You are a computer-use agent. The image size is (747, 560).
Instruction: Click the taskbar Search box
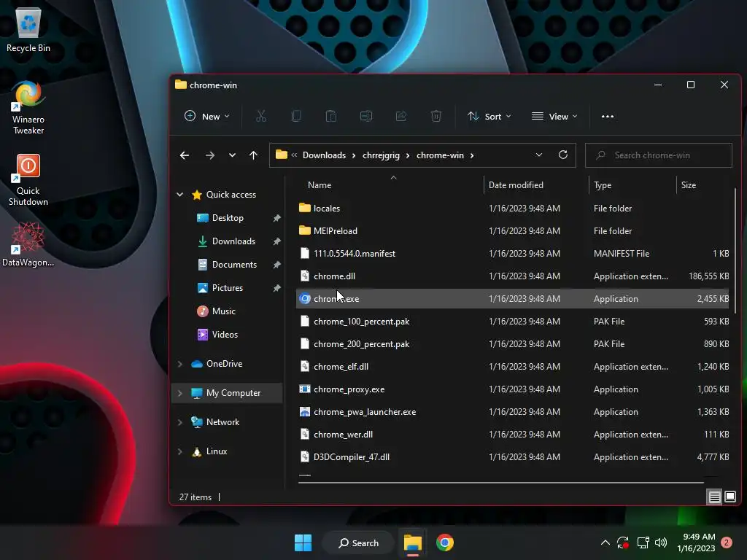tap(358, 542)
